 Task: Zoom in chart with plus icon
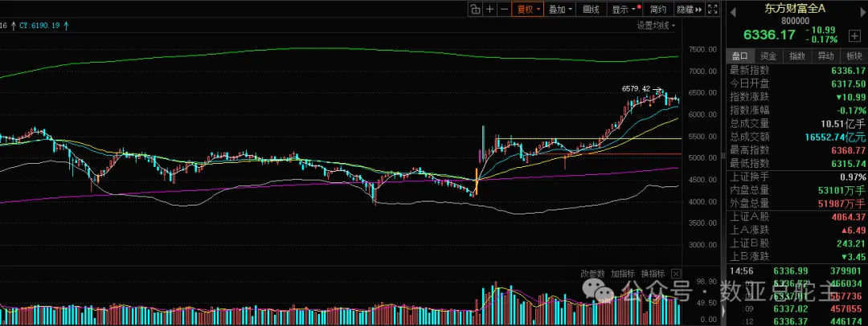pos(489,9)
